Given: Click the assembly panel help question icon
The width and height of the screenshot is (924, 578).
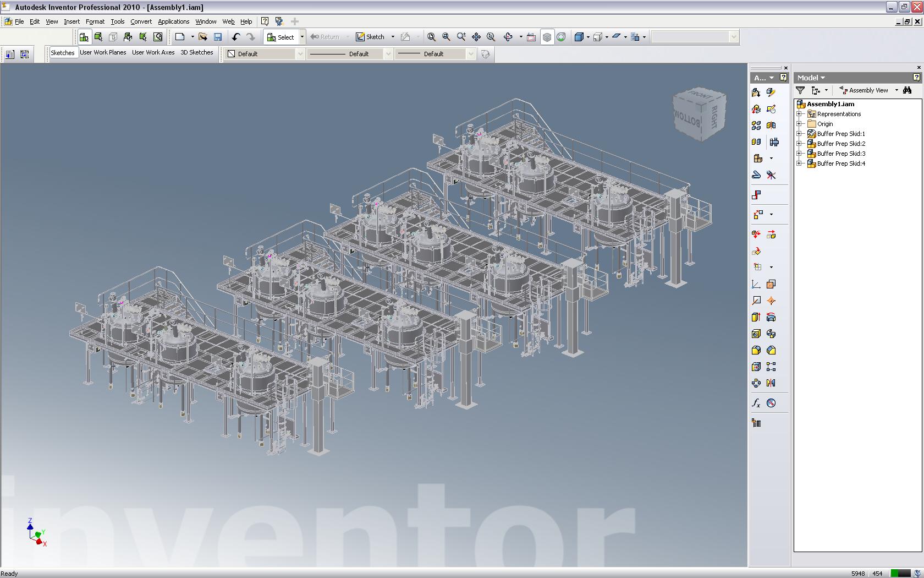Looking at the screenshot, I should (x=784, y=78).
